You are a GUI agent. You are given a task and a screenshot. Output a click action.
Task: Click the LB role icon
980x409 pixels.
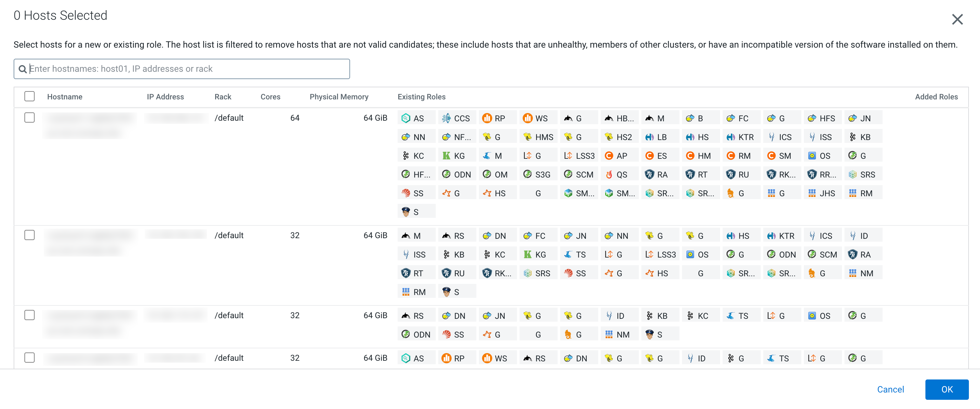coord(649,137)
